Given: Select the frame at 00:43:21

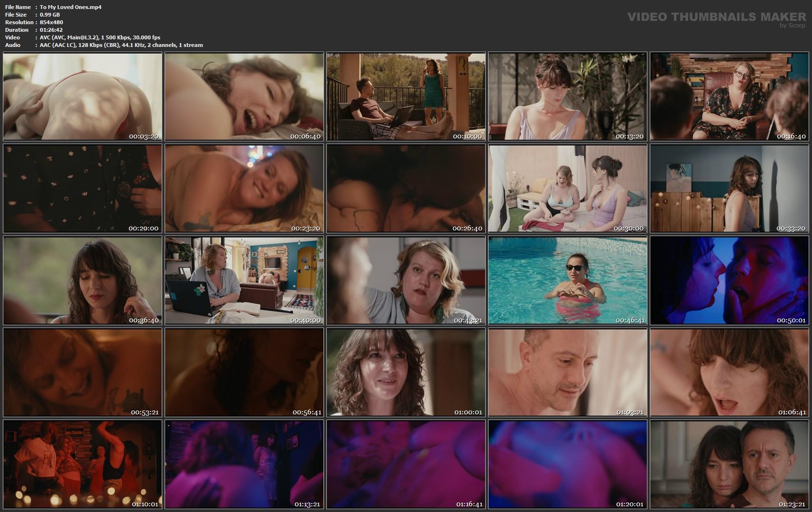Looking at the screenshot, I should [406, 280].
